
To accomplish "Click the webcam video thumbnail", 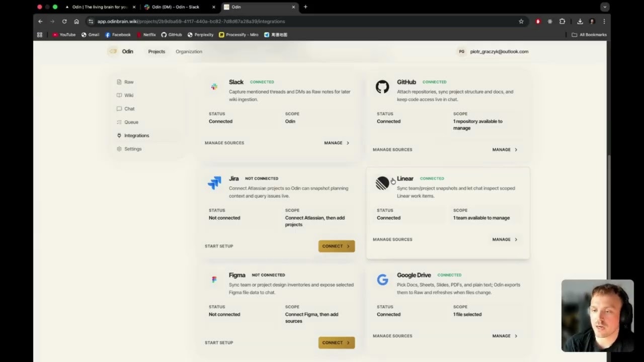I will point(597,316).
